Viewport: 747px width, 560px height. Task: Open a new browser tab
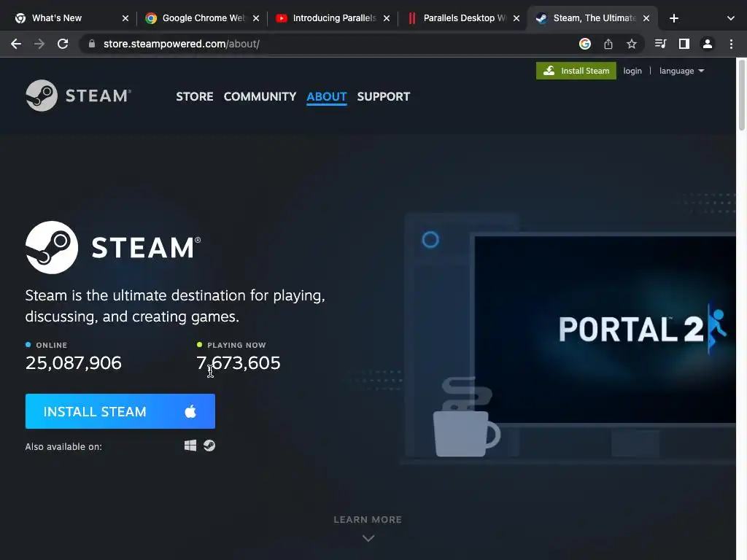(x=673, y=18)
